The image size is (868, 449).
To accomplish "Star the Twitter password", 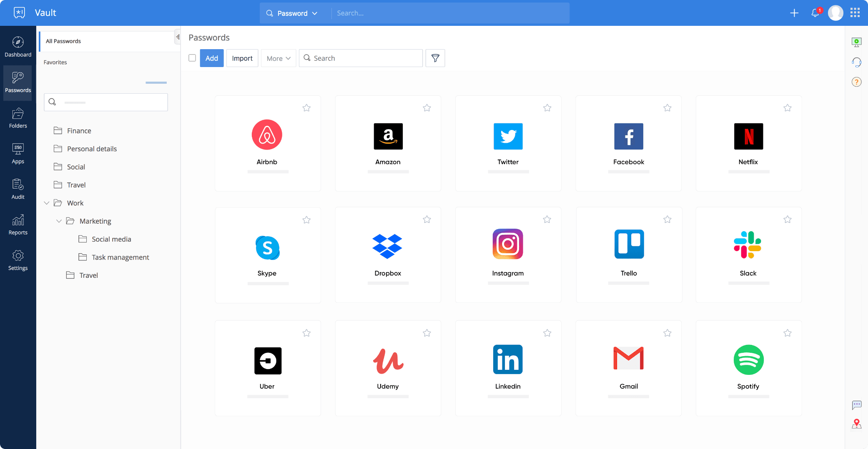I will point(547,108).
